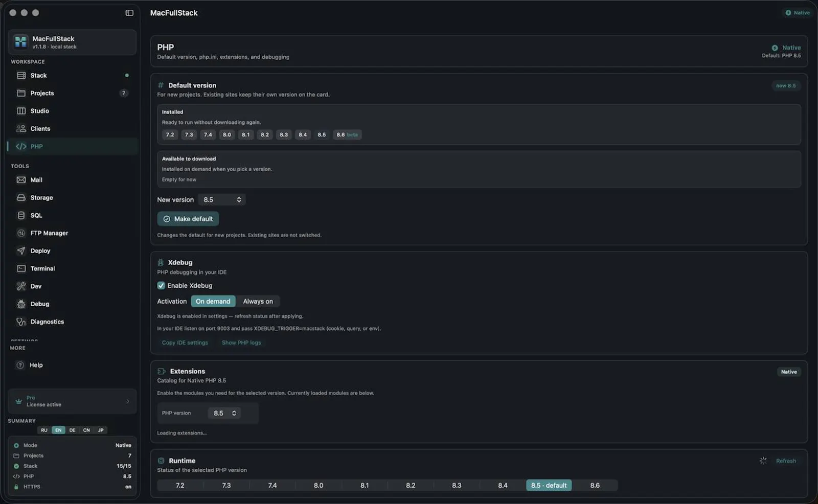
Task: Click installed version chip 8.4
Action: [x=303, y=134]
